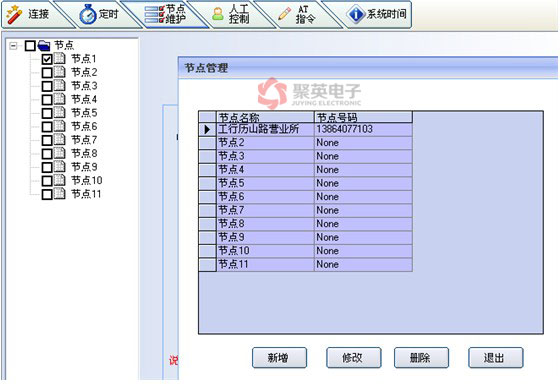560x388 pixels.
Task: Select table cell 节点3 in the grid
Action: 265,156
